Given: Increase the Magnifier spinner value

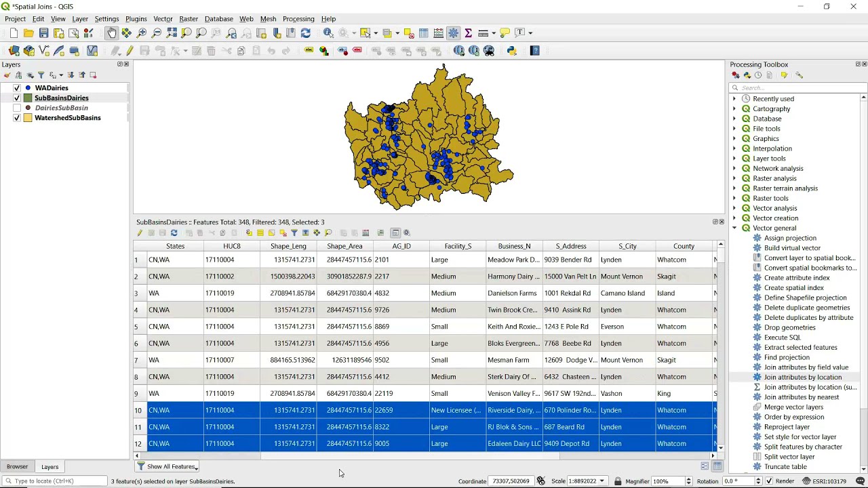Looking at the screenshot, I should pos(688,479).
